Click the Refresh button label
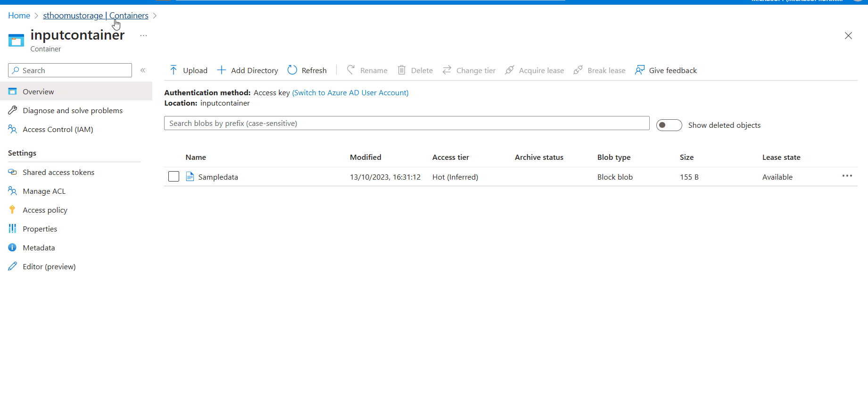Screen dimensions: 868x397 (314, 70)
